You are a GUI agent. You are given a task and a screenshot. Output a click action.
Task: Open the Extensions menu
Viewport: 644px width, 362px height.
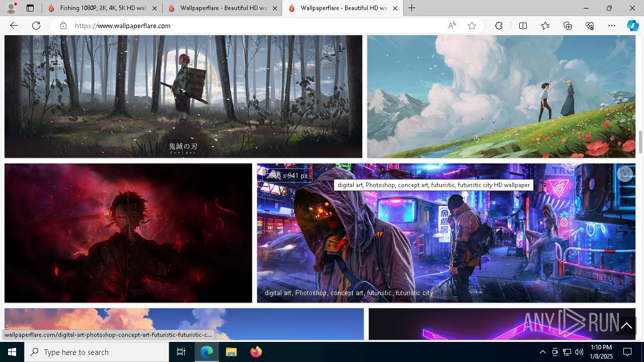499,26
